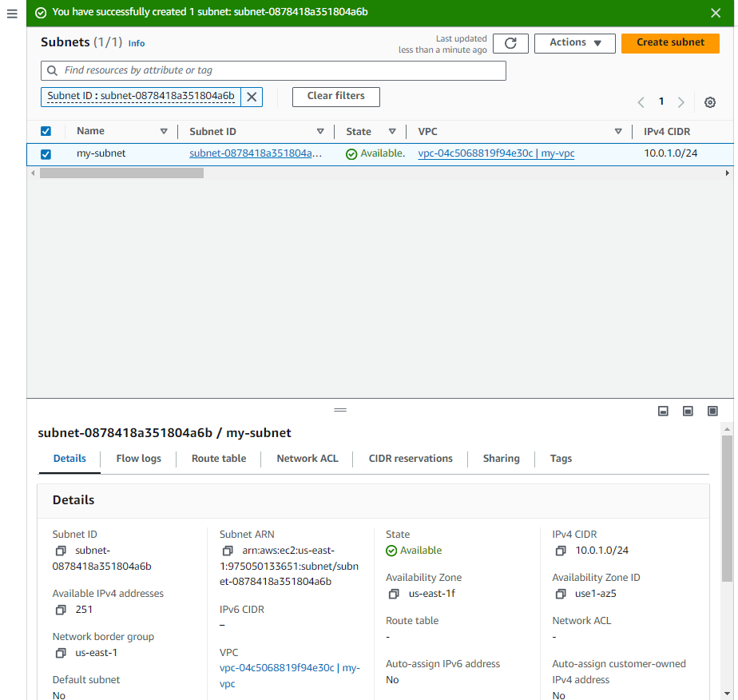Open the Actions dropdown menu

(575, 43)
